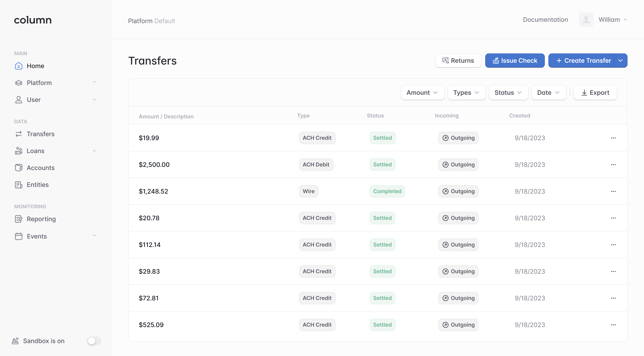Click the Transfers icon in sidebar
The width and height of the screenshot is (644, 356).
point(18,134)
